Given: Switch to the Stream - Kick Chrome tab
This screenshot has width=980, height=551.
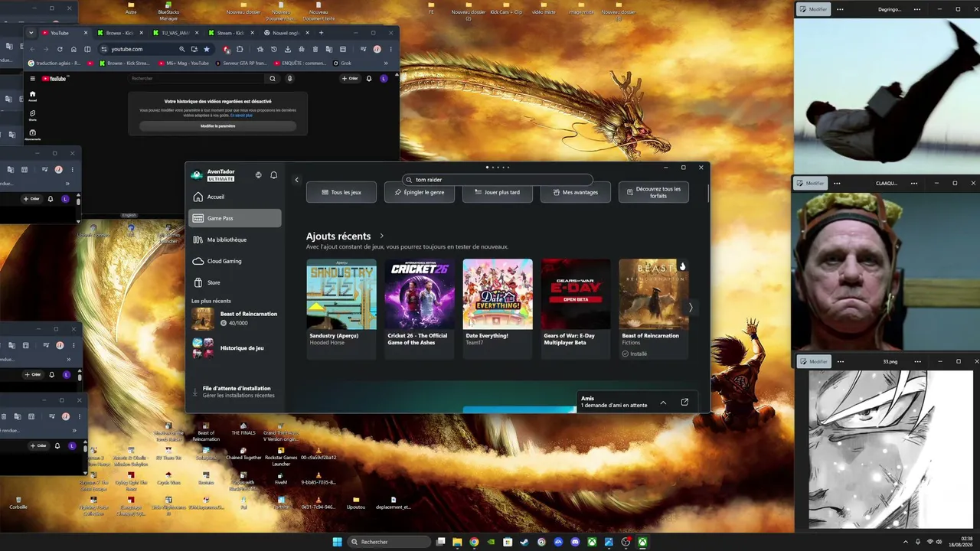Looking at the screenshot, I should pos(232,33).
